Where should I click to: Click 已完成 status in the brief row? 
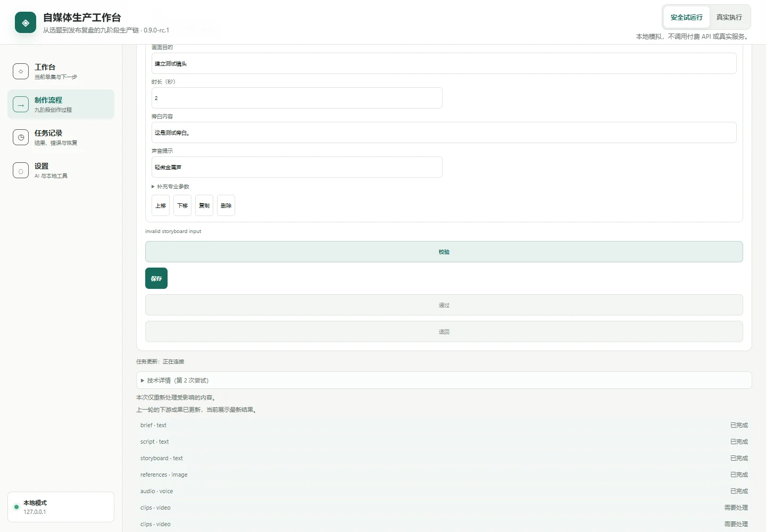pyautogui.click(x=739, y=425)
